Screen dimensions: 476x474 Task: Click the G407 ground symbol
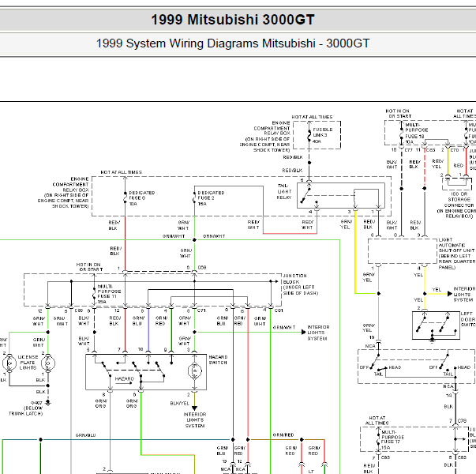[x=47, y=403]
